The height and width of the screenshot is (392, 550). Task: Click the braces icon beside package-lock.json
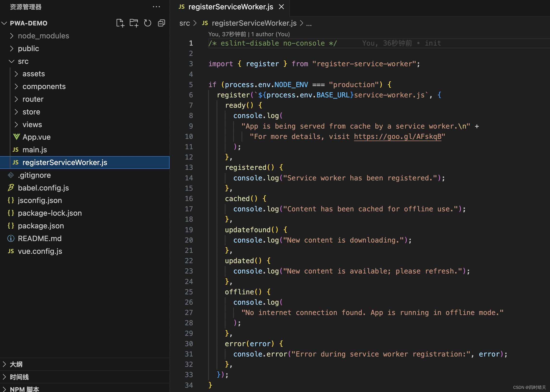(11, 213)
